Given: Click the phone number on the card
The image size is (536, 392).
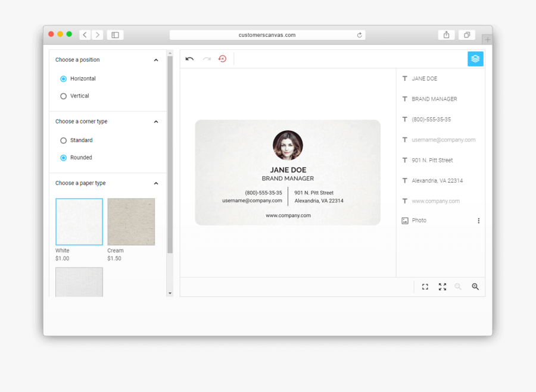Looking at the screenshot, I should pyautogui.click(x=264, y=193).
